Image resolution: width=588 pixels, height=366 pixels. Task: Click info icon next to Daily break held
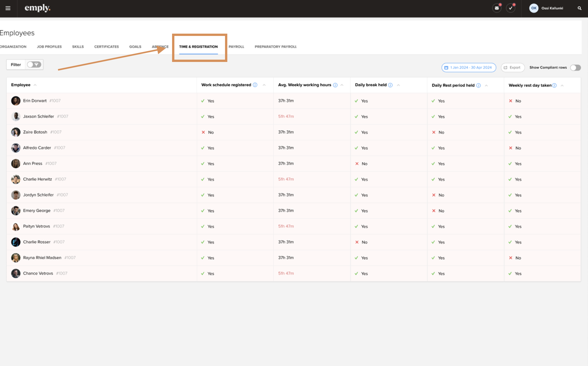390,85
